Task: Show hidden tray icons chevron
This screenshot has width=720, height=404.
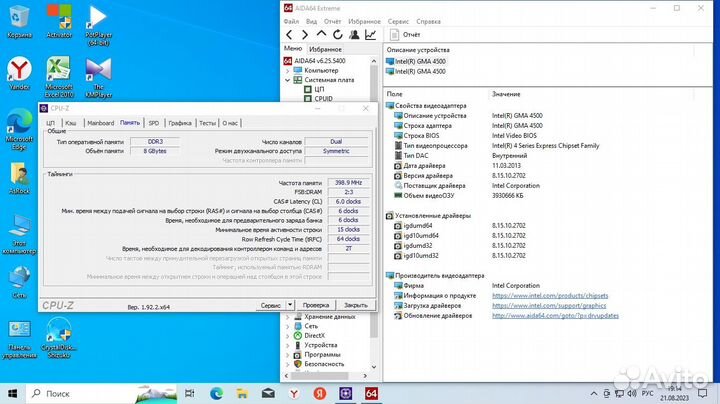Action: pyautogui.click(x=594, y=393)
